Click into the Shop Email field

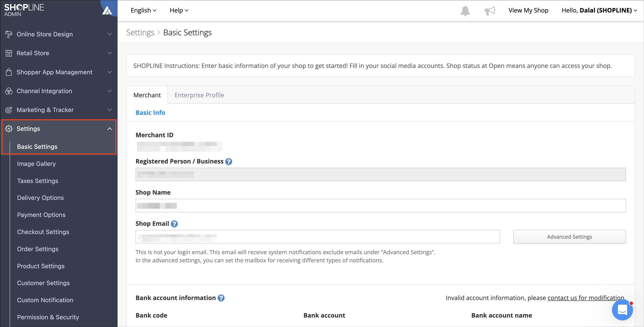coord(317,237)
